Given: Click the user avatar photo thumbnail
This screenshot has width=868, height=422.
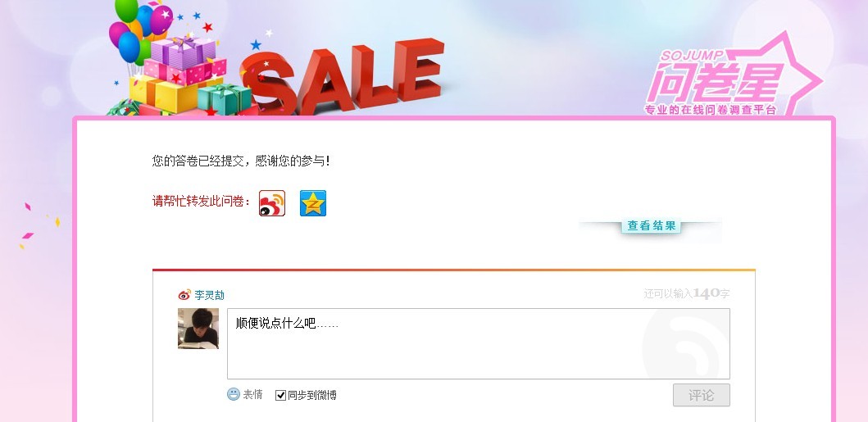Looking at the screenshot, I should (x=198, y=329).
